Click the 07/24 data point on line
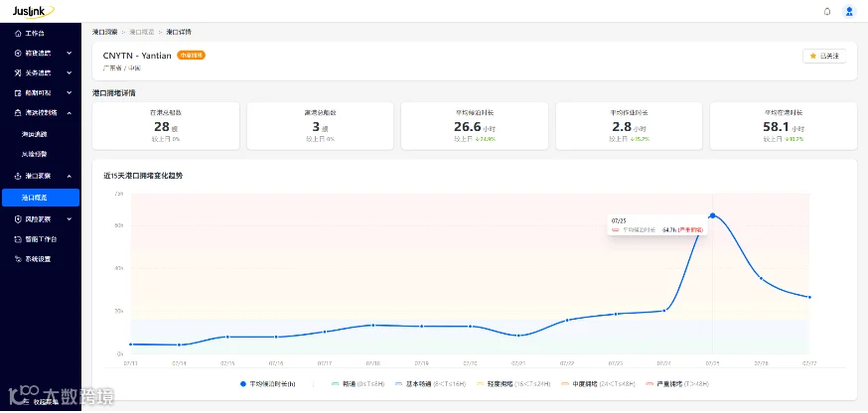 664,311
